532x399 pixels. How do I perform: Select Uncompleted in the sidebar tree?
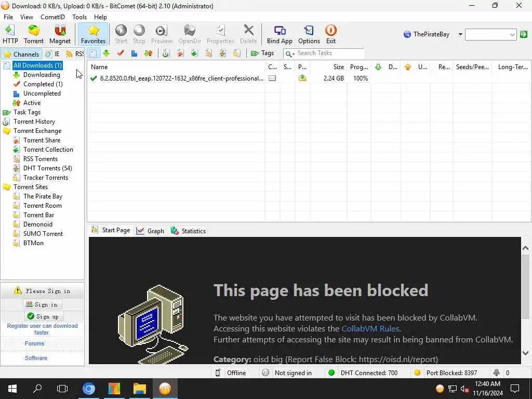coord(42,94)
